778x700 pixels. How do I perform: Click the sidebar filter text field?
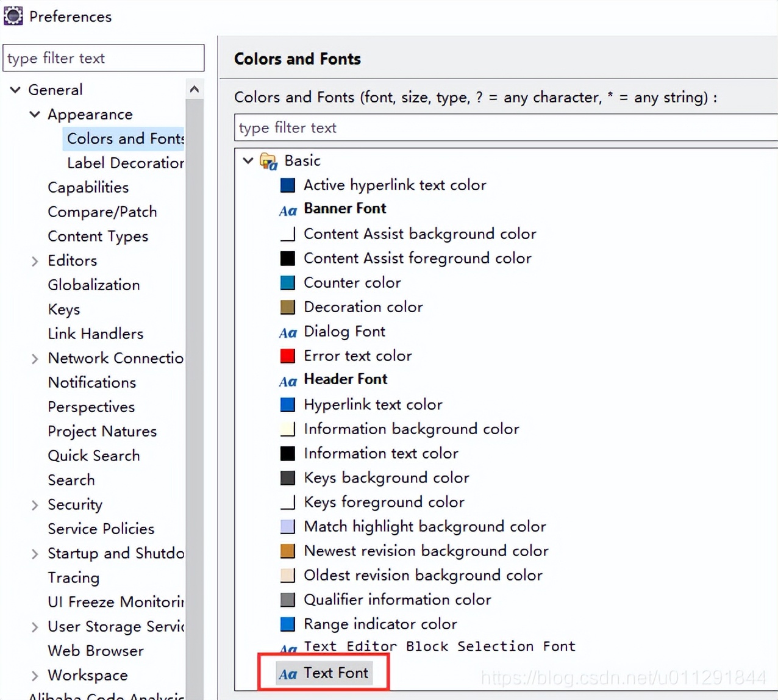pos(103,58)
